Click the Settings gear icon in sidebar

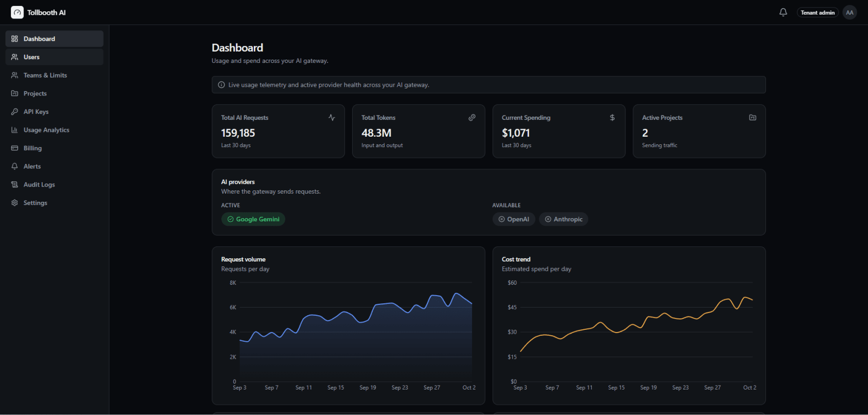point(15,203)
